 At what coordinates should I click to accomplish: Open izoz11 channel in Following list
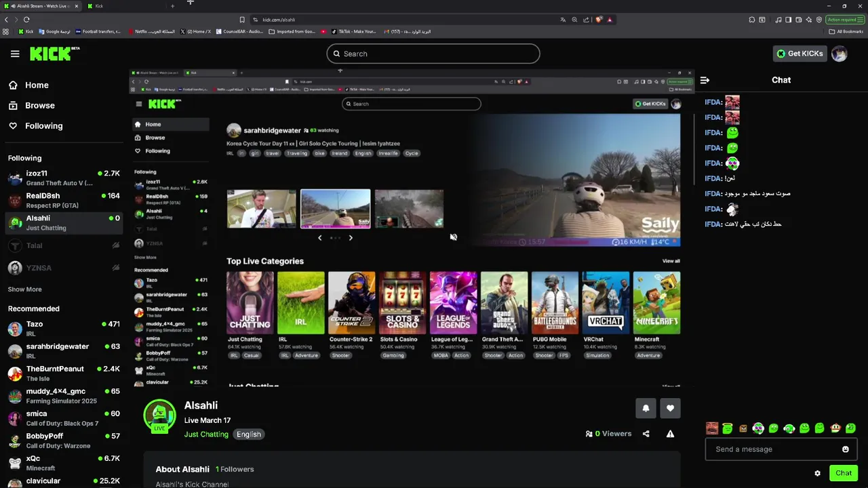tap(64, 178)
